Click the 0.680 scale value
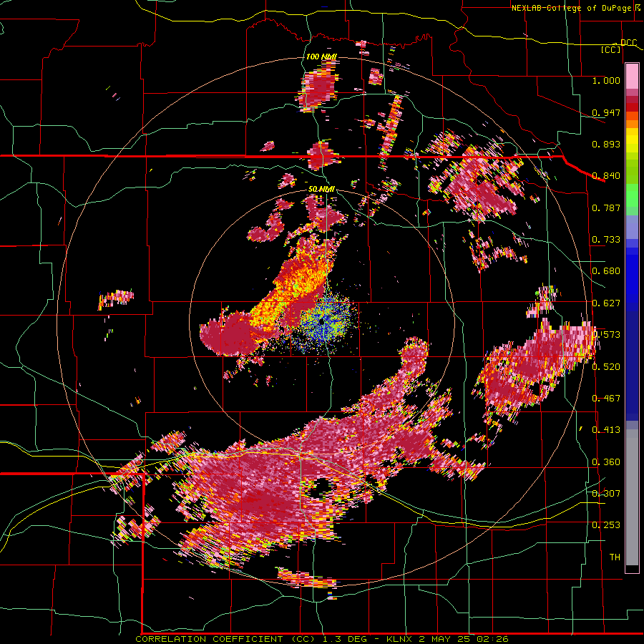 tap(606, 271)
